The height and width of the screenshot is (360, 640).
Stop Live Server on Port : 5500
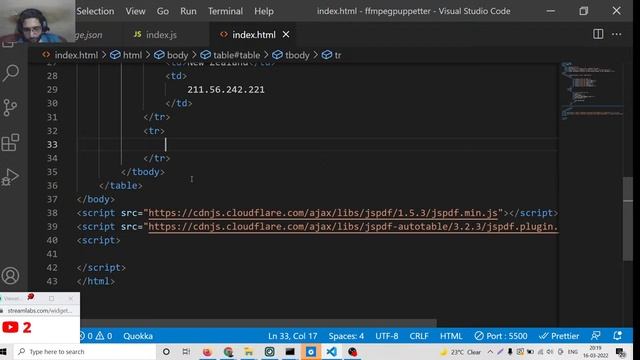pos(501,336)
